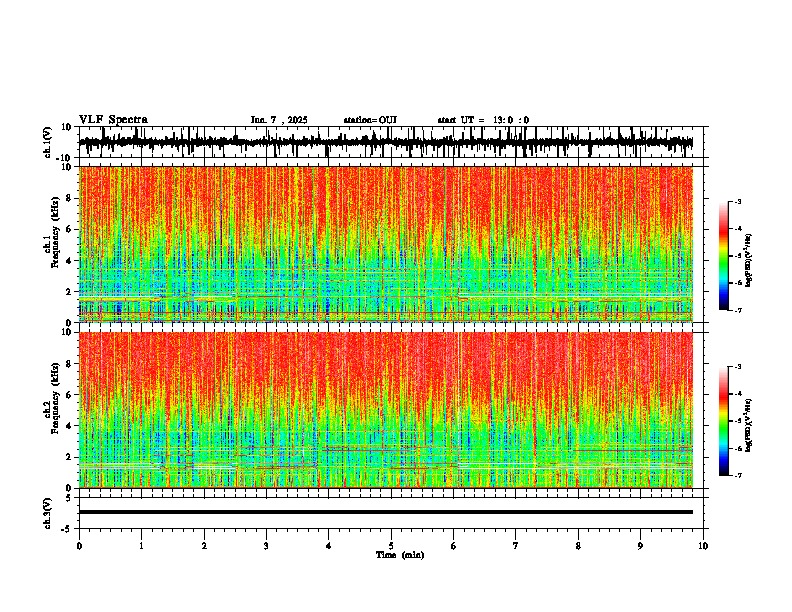Click time axis tick label "2"
Image resolution: width=792 pixels, height=612 pixels.
(x=204, y=546)
